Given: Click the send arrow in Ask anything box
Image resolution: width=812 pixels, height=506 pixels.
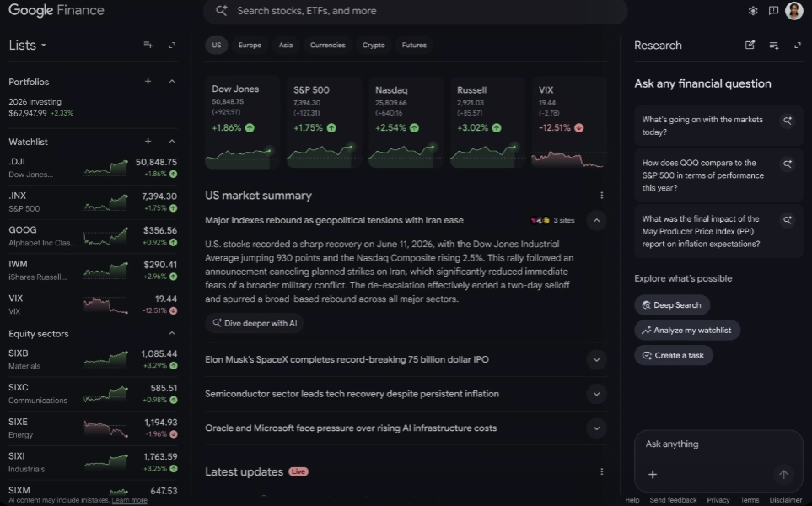Looking at the screenshot, I should [x=783, y=475].
